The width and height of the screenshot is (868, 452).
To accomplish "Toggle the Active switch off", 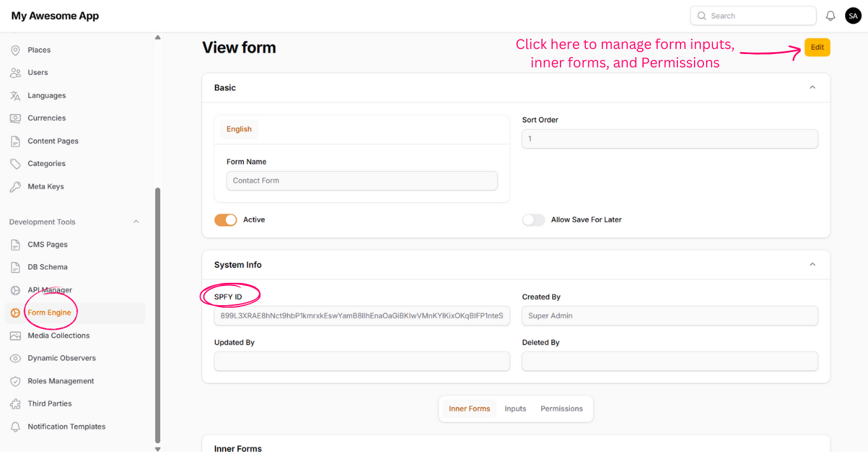I will (x=226, y=220).
